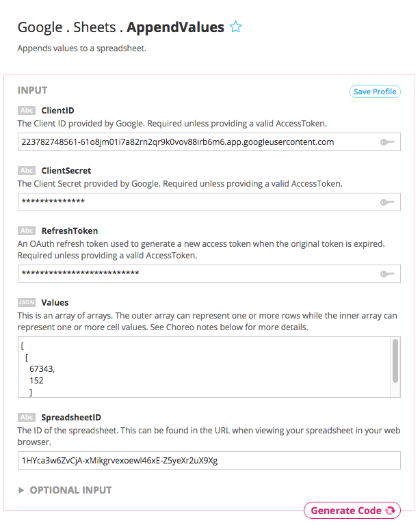Focus the masked RefreshToken field
The image size is (420, 525).
(195, 274)
